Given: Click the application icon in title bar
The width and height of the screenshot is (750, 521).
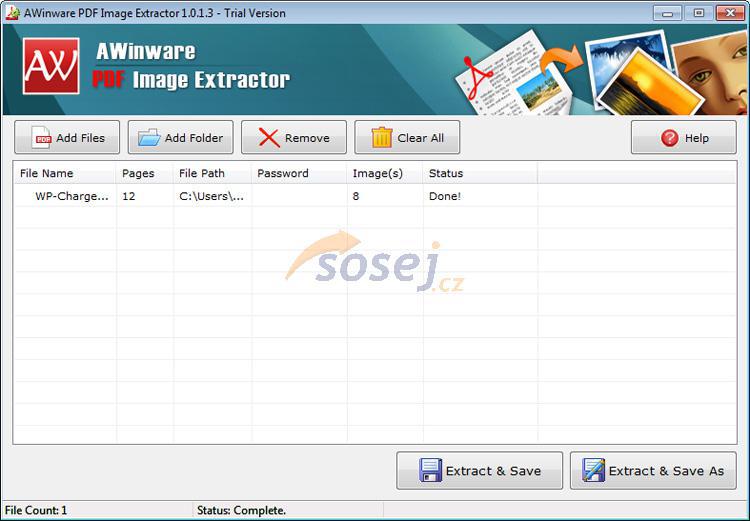Looking at the screenshot, I should pos(12,13).
